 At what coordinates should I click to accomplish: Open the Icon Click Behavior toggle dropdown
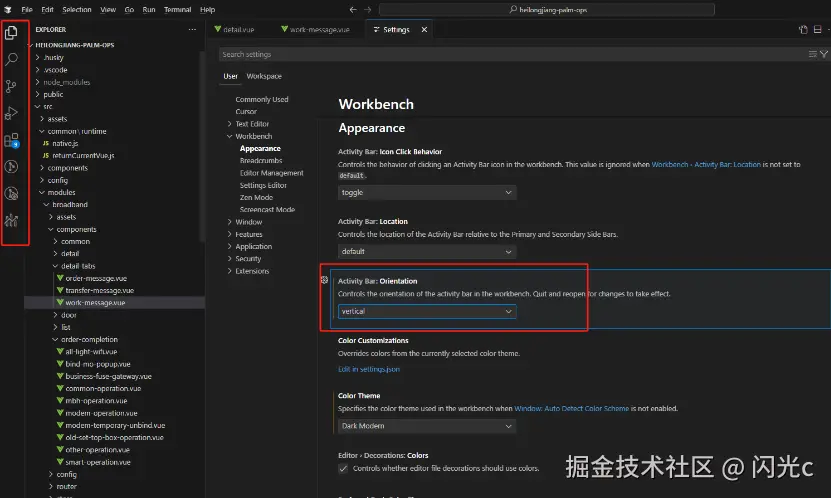tap(427, 192)
